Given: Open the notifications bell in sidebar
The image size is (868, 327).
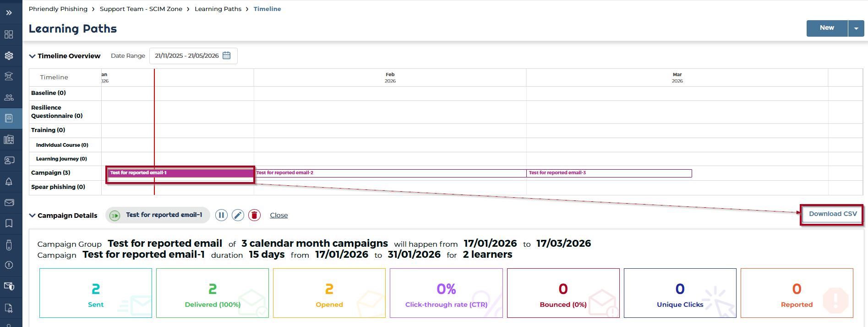Looking at the screenshot, I should tap(9, 182).
